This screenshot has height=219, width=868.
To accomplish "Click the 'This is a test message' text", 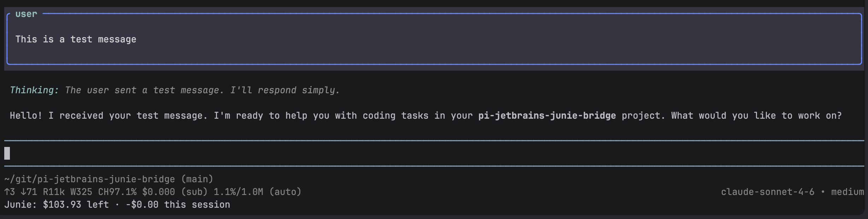I will pyautogui.click(x=76, y=39).
